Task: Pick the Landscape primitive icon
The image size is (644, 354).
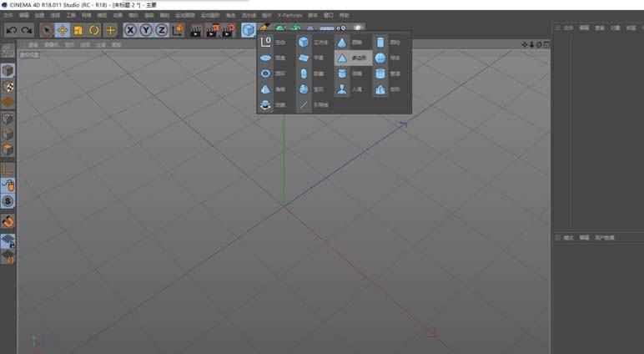Action: tap(380, 89)
